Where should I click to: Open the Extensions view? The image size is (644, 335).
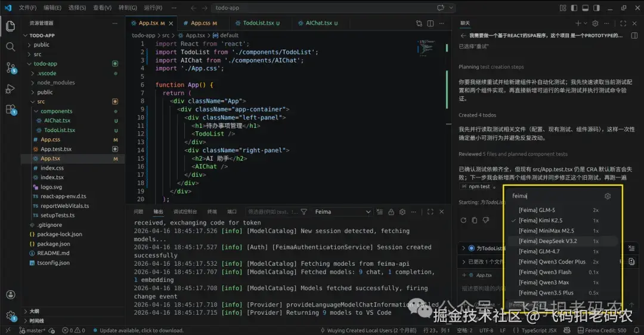tap(11, 109)
